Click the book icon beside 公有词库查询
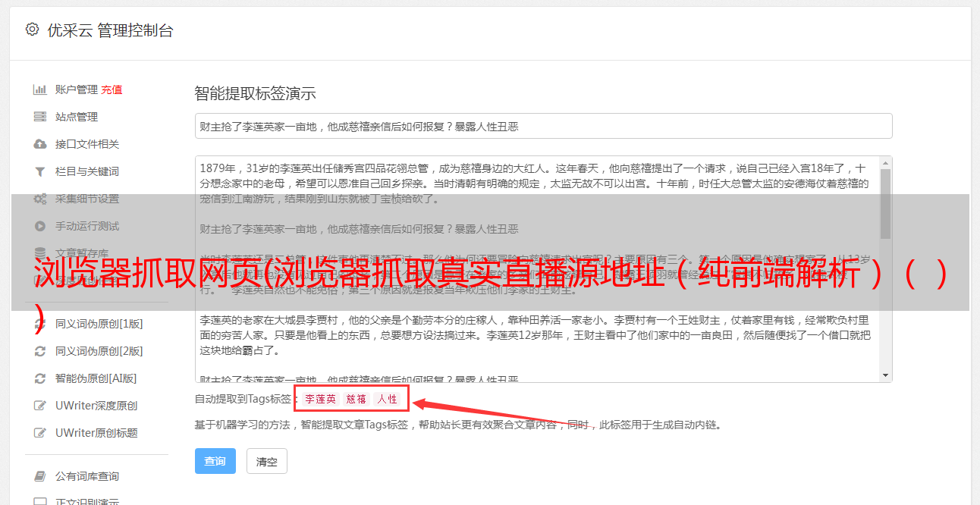 click(39, 476)
